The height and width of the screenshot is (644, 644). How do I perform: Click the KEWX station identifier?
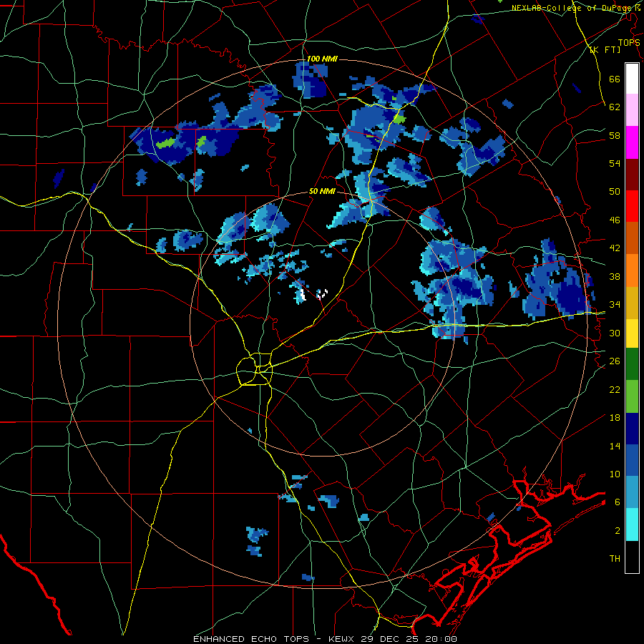coord(342,639)
